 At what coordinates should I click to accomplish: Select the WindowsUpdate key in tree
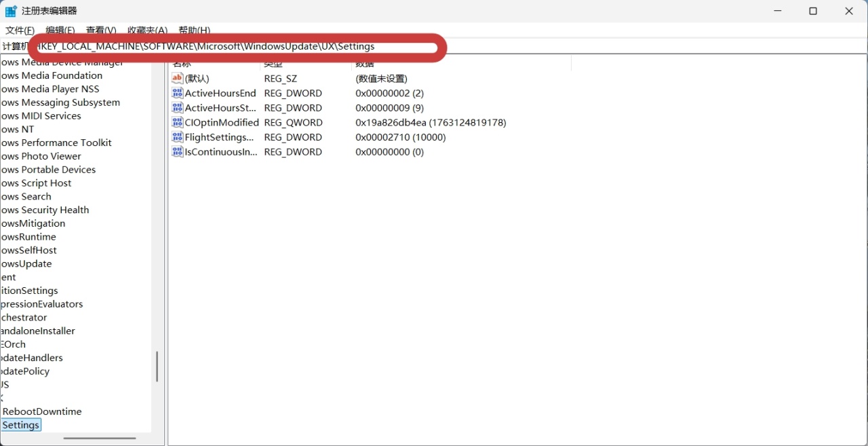pyautogui.click(x=26, y=263)
